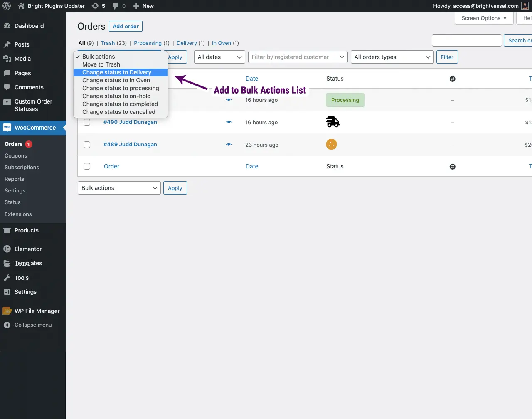Check the select-all checkbox in the orders header
The image size is (532, 419).
(87, 79)
